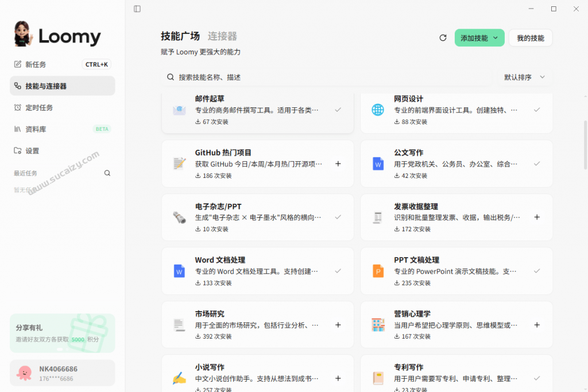This screenshot has width=588, height=392.
Task: Click the 小说写作 writing hand icon
Action: tap(179, 378)
